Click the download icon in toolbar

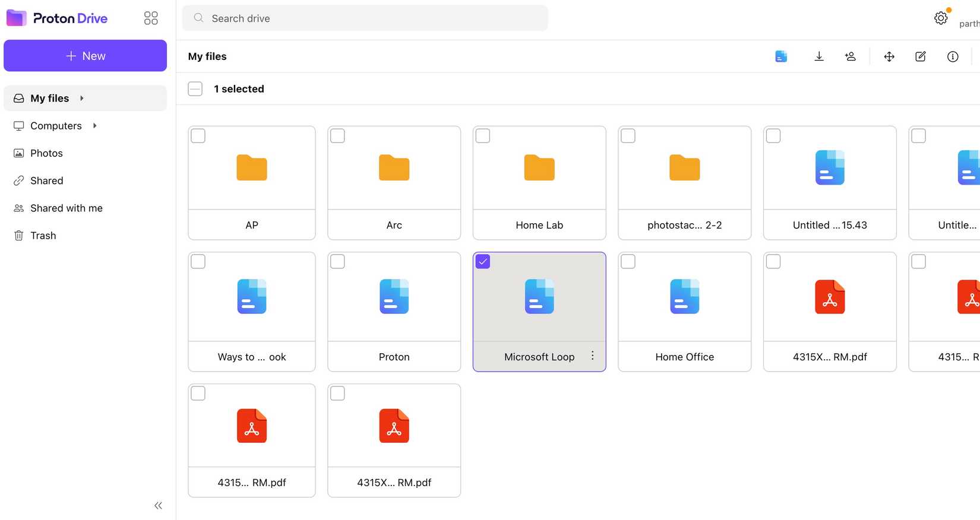[x=818, y=56]
